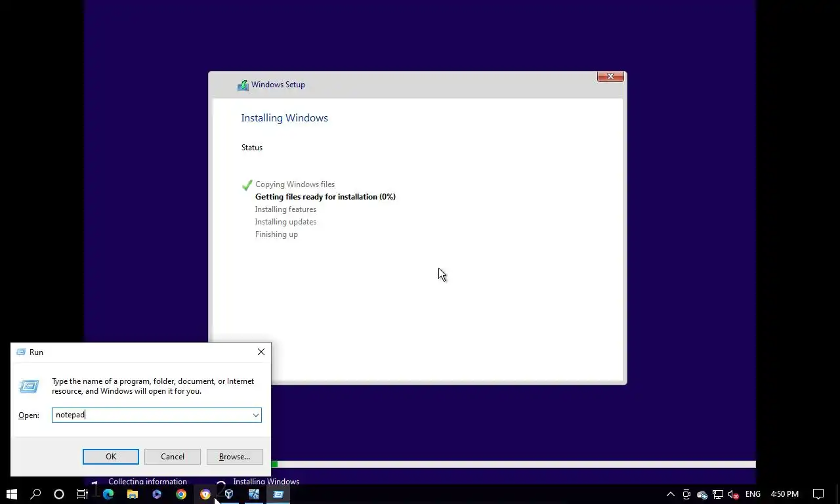
Task: Click the Run program icon in dialog
Action: tap(29, 386)
